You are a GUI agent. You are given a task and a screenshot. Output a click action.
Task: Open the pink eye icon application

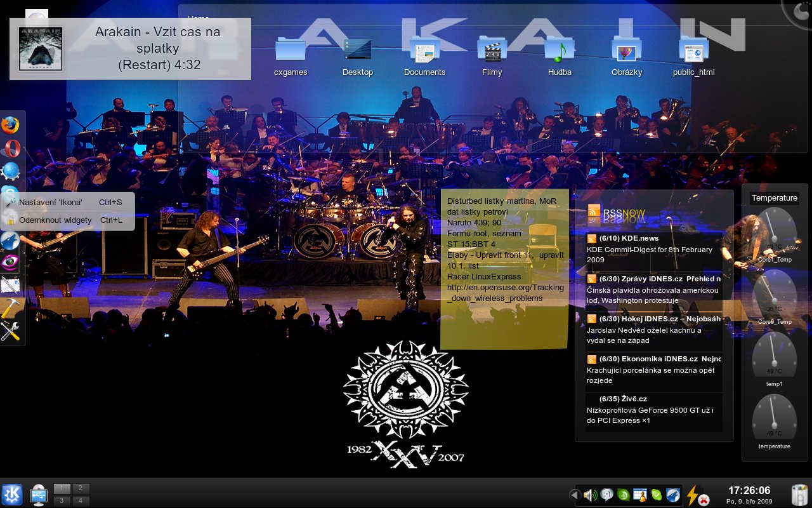(10, 263)
